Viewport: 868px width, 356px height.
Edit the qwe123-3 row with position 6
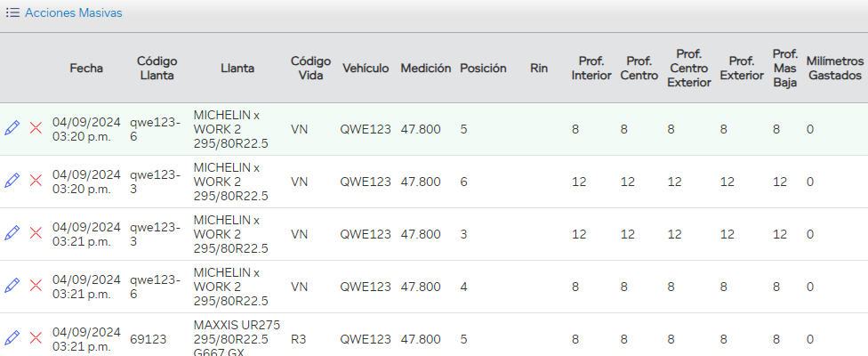pos(12,181)
